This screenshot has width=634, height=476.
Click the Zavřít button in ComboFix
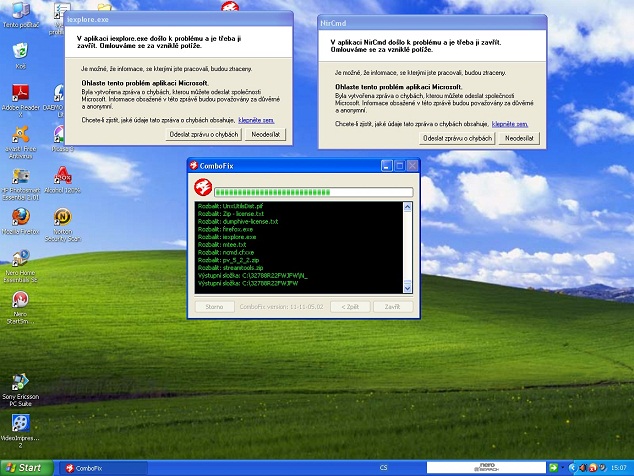(393, 307)
